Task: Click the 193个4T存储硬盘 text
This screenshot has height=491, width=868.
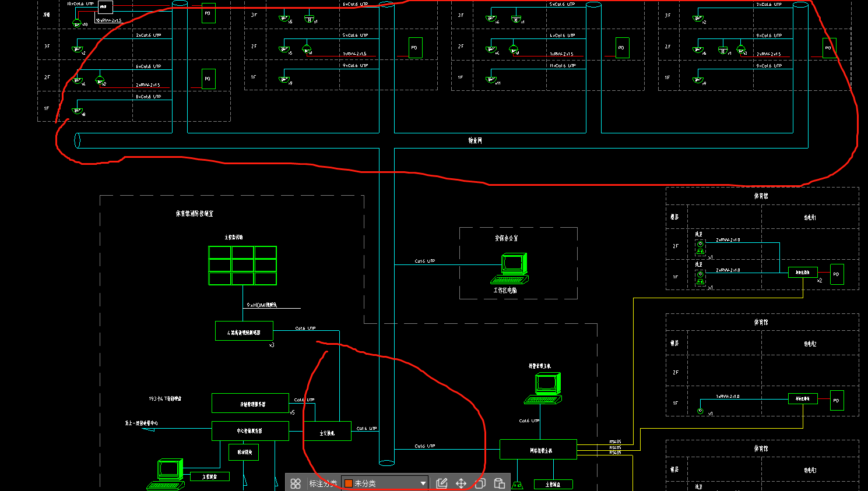Action: [165, 399]
